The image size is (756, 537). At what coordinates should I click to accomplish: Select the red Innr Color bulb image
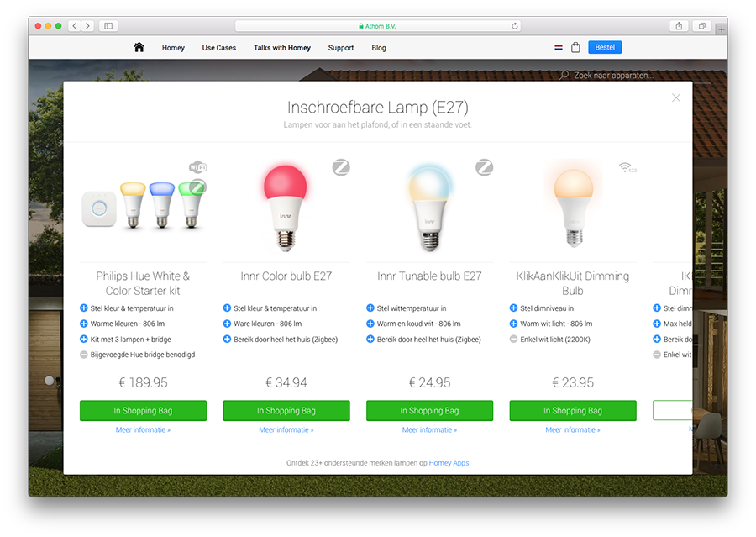click(286, 208)
